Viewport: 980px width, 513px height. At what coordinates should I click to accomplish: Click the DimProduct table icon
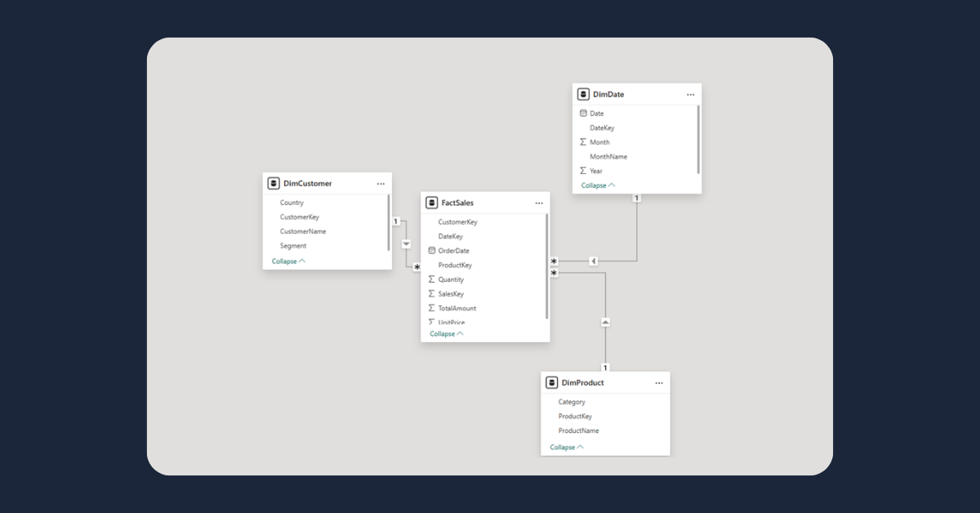552,382
